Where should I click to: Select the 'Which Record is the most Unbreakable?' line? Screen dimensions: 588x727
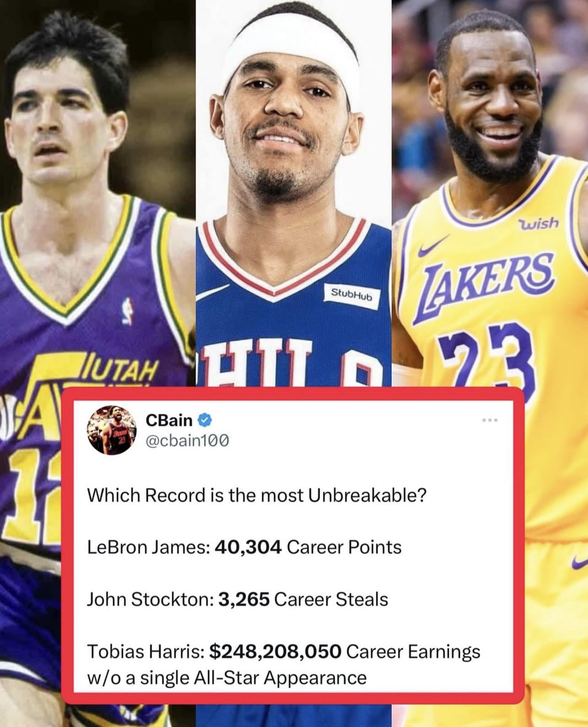(256, 495)
